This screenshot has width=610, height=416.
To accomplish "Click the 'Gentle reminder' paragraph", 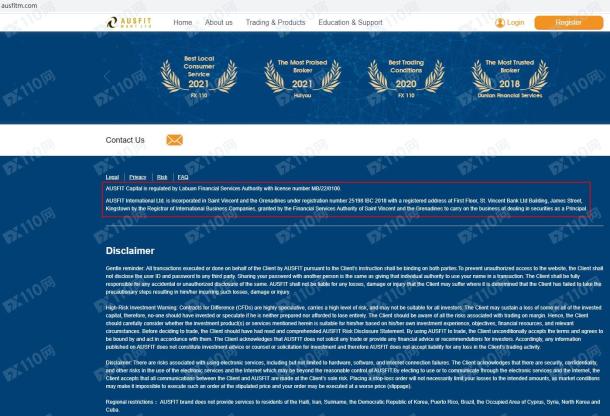I will pyautogui.click(x=354, y=280).
